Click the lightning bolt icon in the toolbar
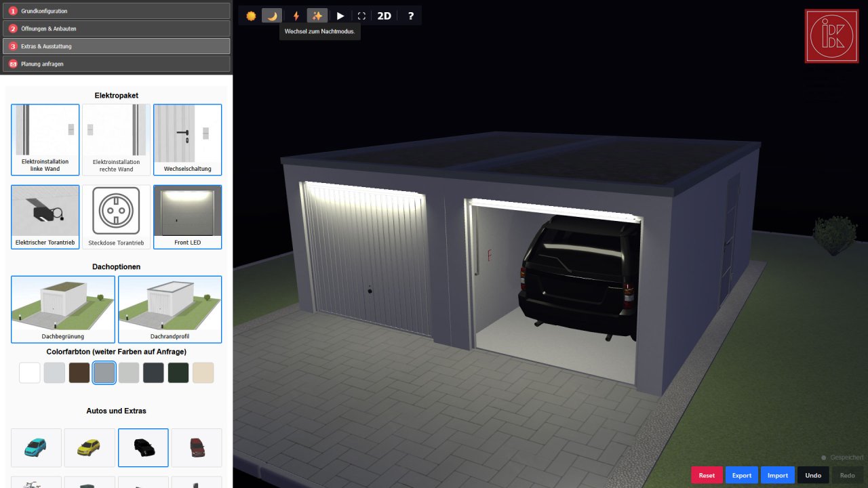This screenshot has width=868, height=488. (x=296, y=16)
